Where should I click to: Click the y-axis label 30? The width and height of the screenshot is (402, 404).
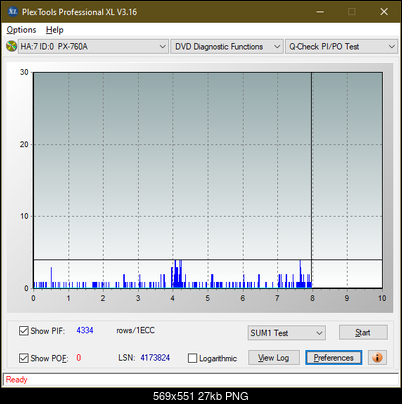point(24,72)
